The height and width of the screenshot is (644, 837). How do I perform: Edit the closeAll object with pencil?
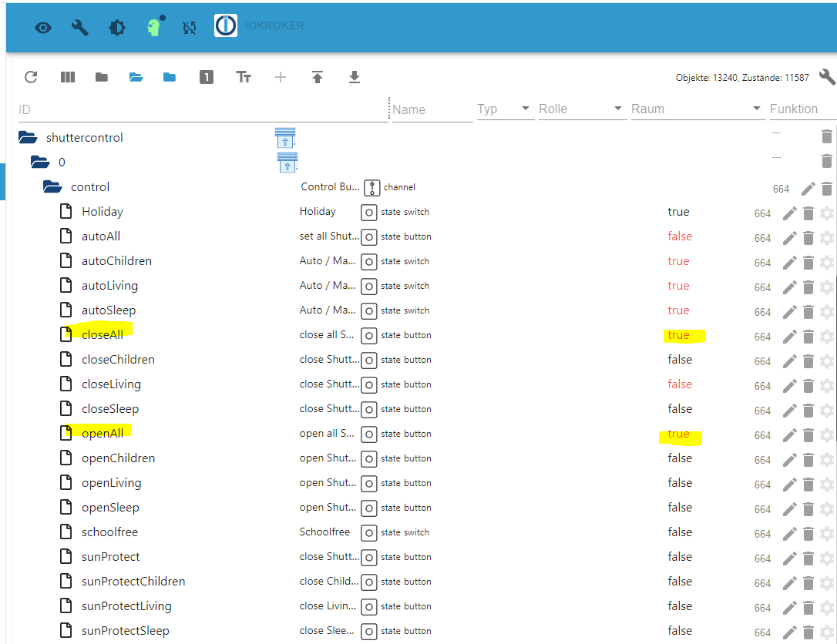[789, 337]
